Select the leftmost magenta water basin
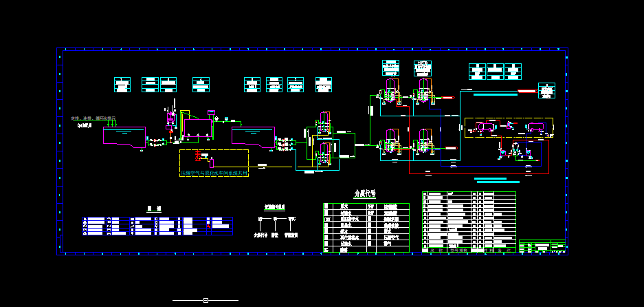 124,137
